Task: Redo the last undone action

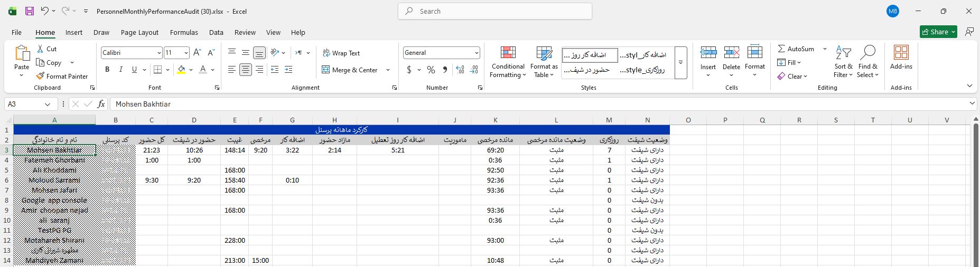Action: tap(65, 11)
